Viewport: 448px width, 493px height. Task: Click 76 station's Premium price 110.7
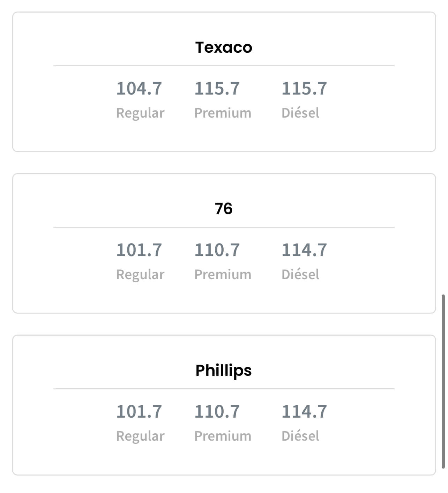(217, 250)
